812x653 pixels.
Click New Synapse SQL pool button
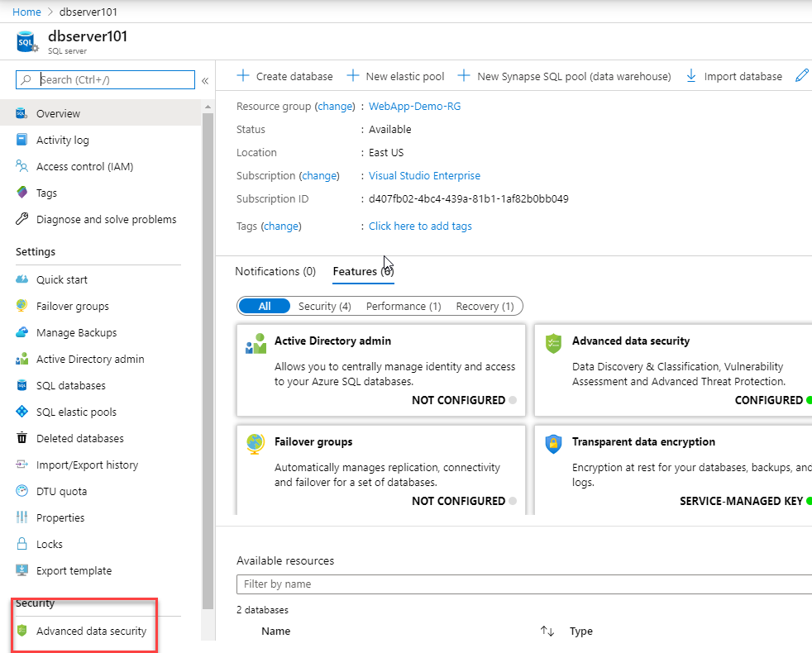pos(565,76)
